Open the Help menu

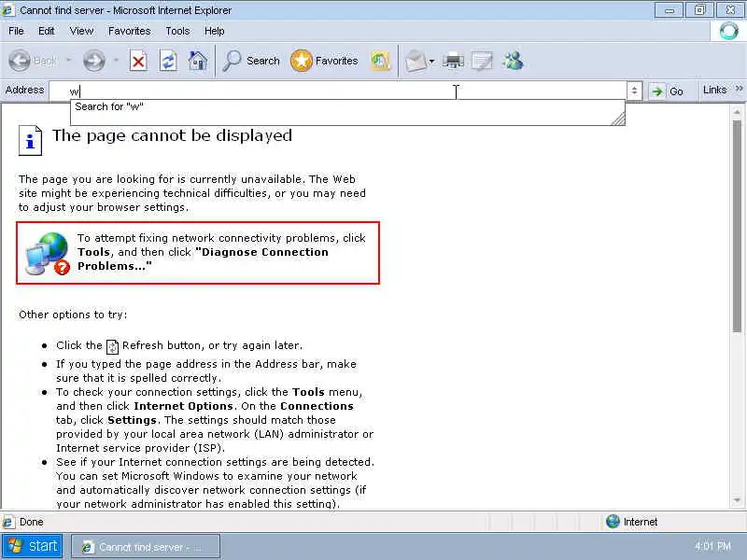tap(215, 31)
